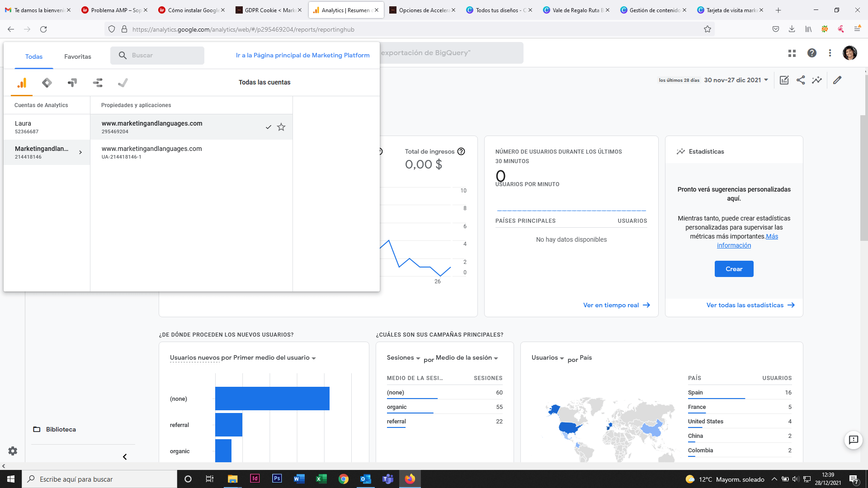Screen dimensions: 868x488
Task: Switch to the Favoritas tab
Action: click(x=78, y=56)
